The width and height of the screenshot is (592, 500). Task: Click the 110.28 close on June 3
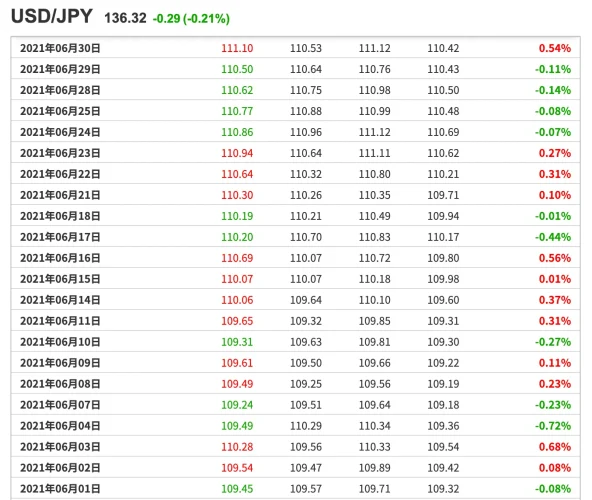coord(237,447)
